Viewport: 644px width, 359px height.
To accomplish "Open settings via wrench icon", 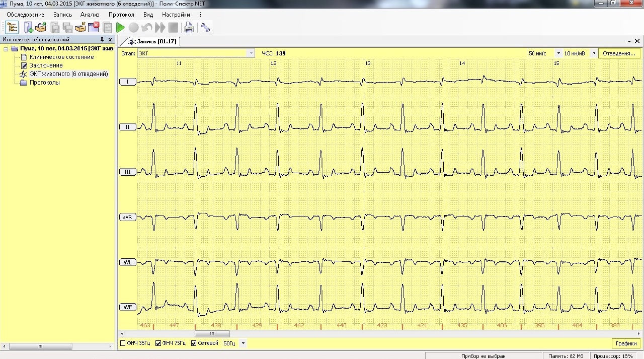I will [x=205, y=28].
